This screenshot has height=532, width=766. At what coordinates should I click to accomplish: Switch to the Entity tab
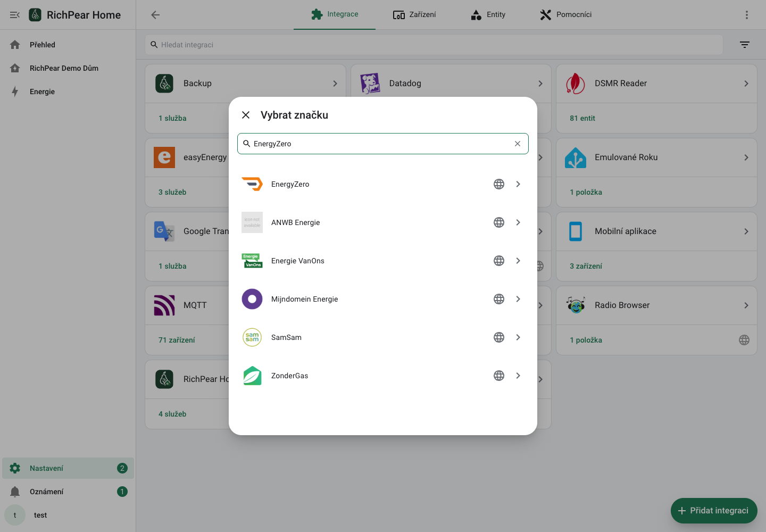pos(488,14)
